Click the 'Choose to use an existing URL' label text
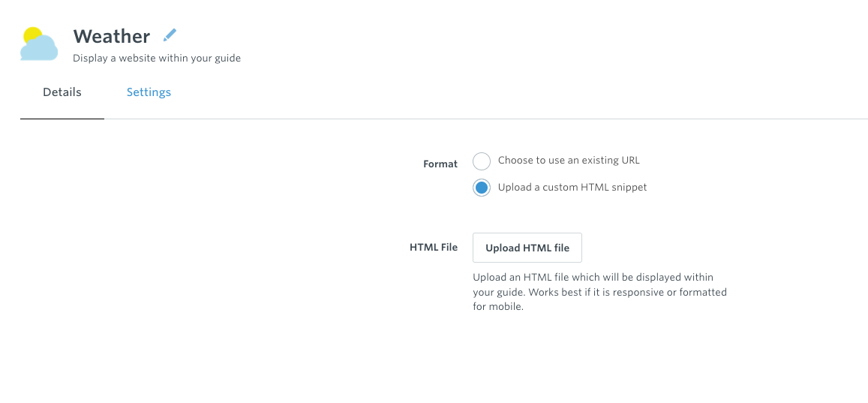 (x=569, y=161)
